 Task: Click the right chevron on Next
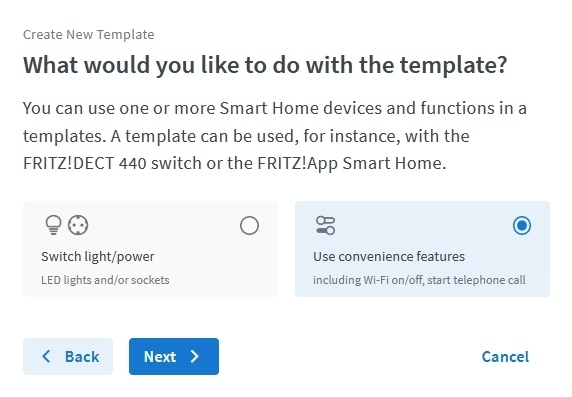tap(195, 356)
